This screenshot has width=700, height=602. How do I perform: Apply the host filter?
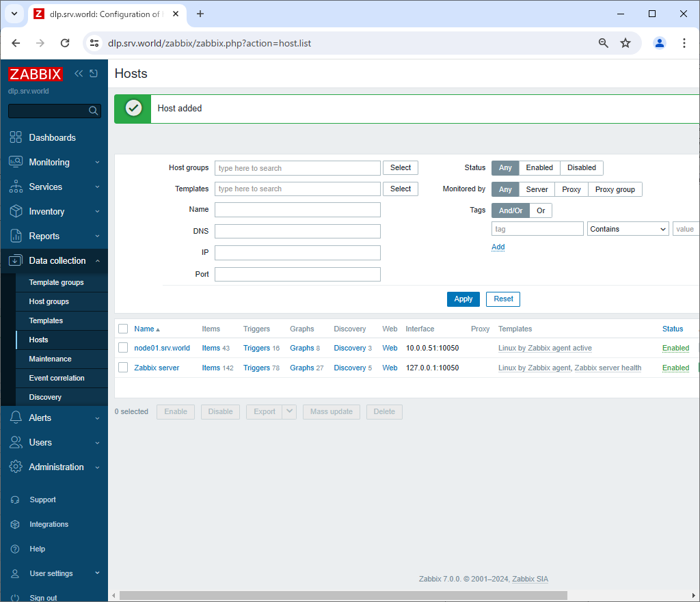pos(463,299)
